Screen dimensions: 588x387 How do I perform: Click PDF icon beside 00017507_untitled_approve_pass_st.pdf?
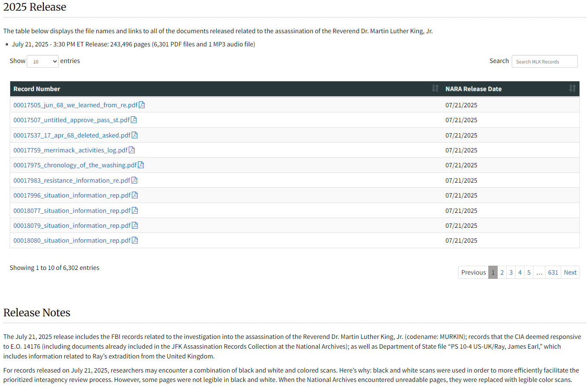click(x=134, y=120)
